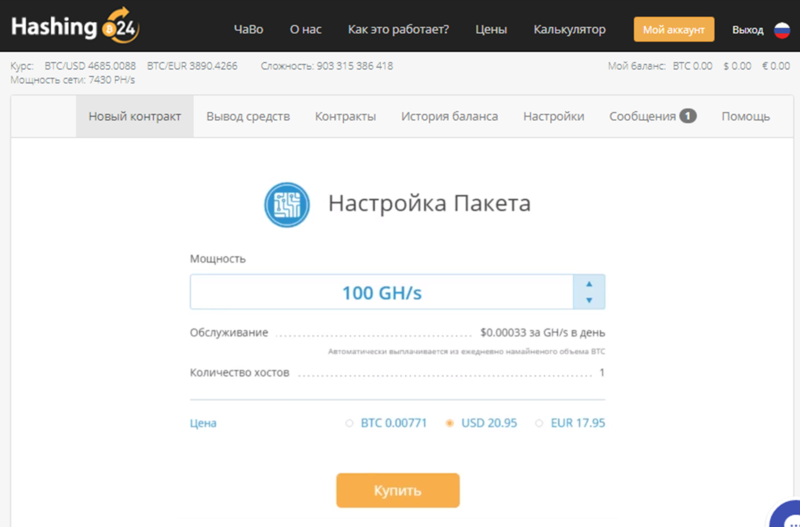Open the chat widget bubble
This screenshot has width=800, height=527.
click(x=788, y=515)
